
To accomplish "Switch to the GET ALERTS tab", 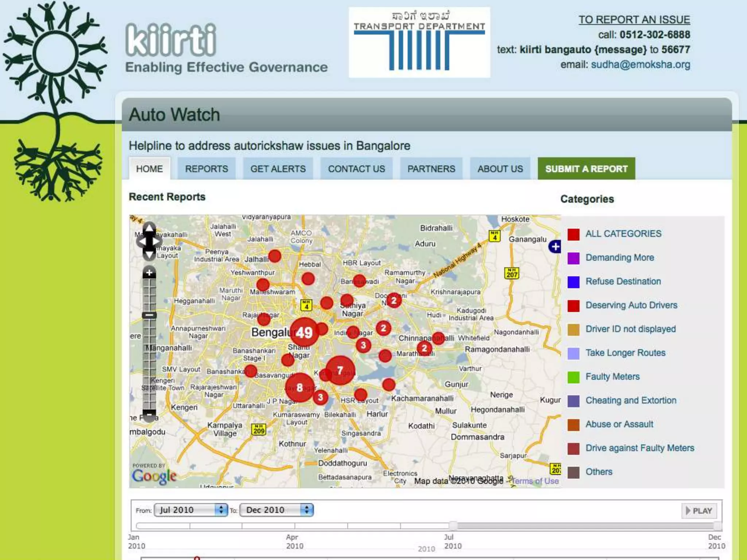I will [x=278, y=169].
